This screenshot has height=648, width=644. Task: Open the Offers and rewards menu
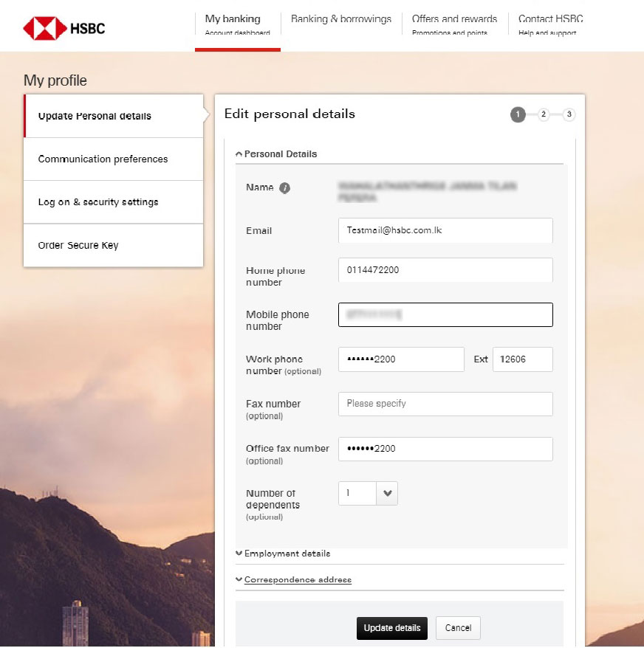tap(454, 25)
